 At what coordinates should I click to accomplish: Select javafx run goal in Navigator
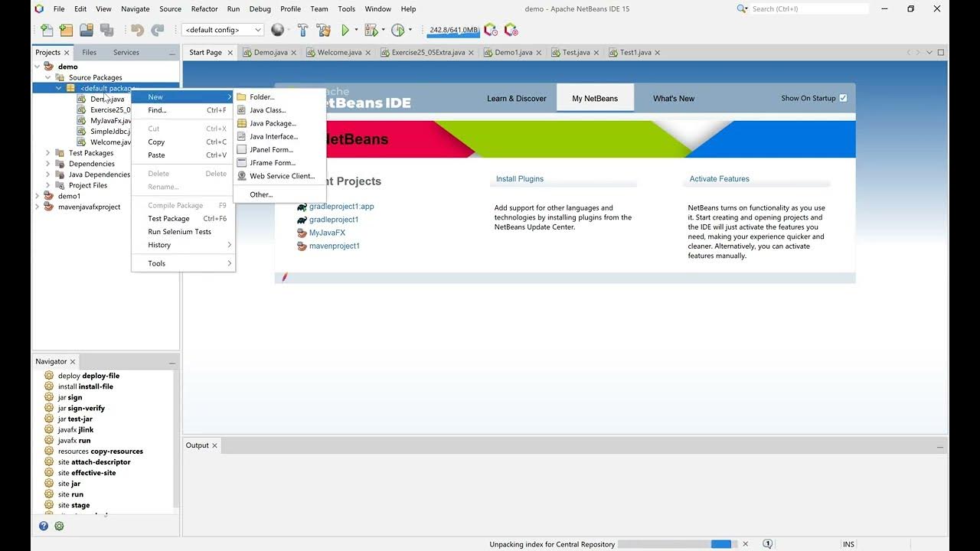[74, 441]
